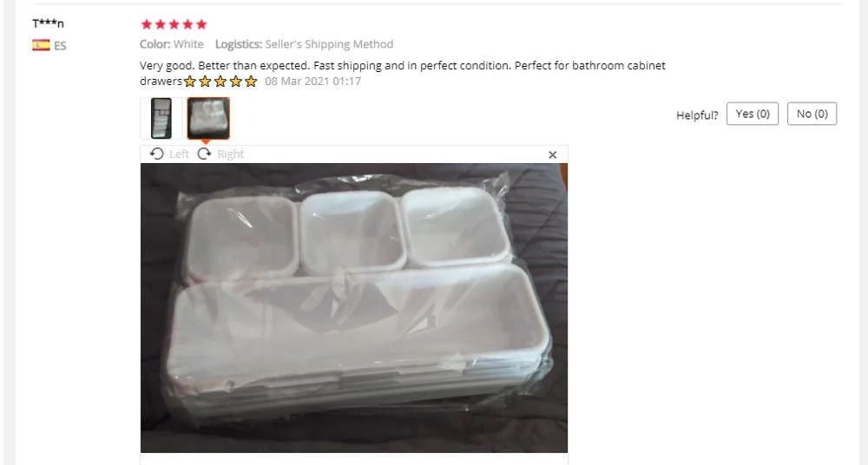Click "Seller's Shipping Method" logistics text
868x465 pixels.
pyautogui.click(x=329, y=44)
